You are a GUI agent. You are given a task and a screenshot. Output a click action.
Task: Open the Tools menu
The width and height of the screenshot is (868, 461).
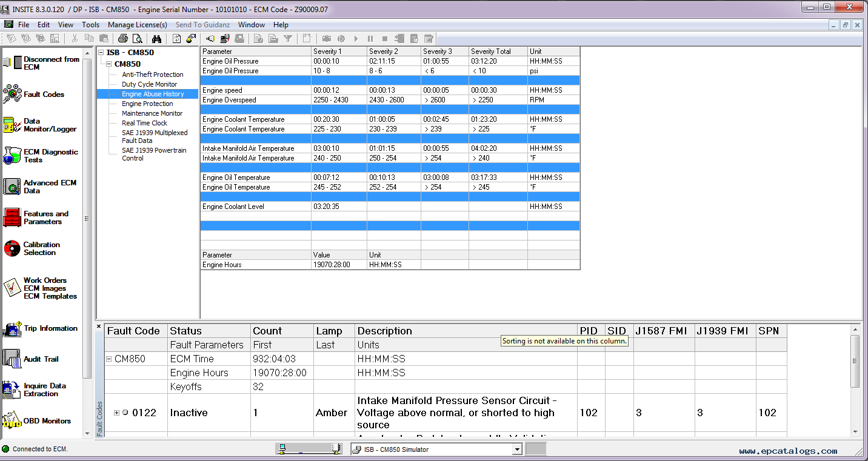coord(90,25)
